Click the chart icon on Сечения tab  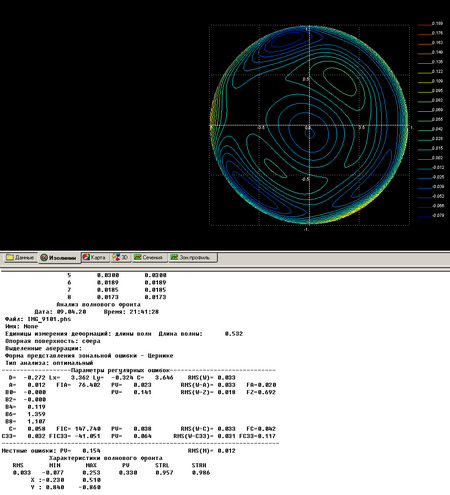tap(138, 257)
